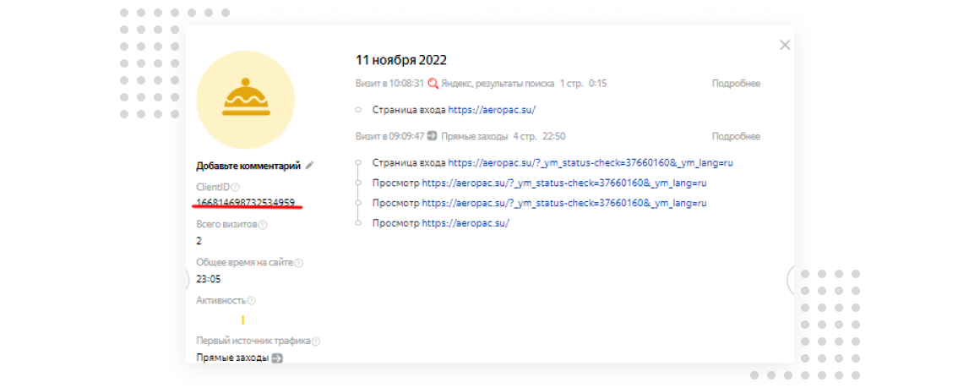Open entry page link of 10:08:31 visit
The width and height of the screenshot is (980, 388).
pyautogui.click(x=492, y=110)
